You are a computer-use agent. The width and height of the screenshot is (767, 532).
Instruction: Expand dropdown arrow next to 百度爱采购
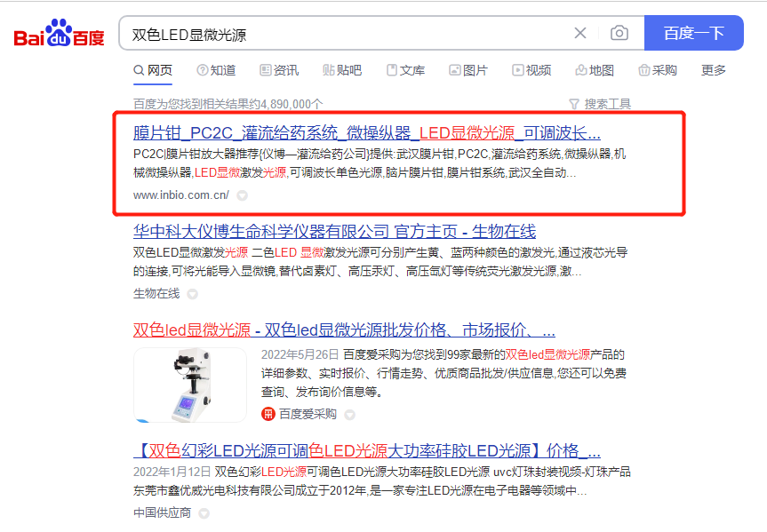tap(350, 415)
